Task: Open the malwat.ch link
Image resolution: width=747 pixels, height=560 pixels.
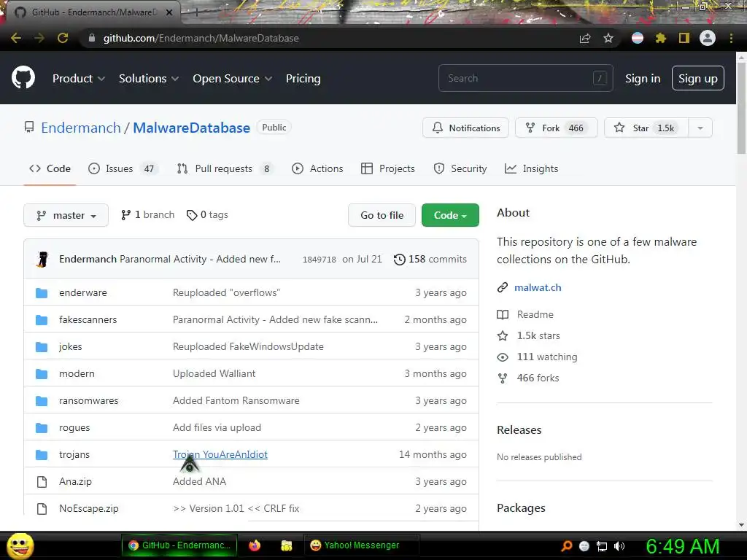Action: coord(538,287)
